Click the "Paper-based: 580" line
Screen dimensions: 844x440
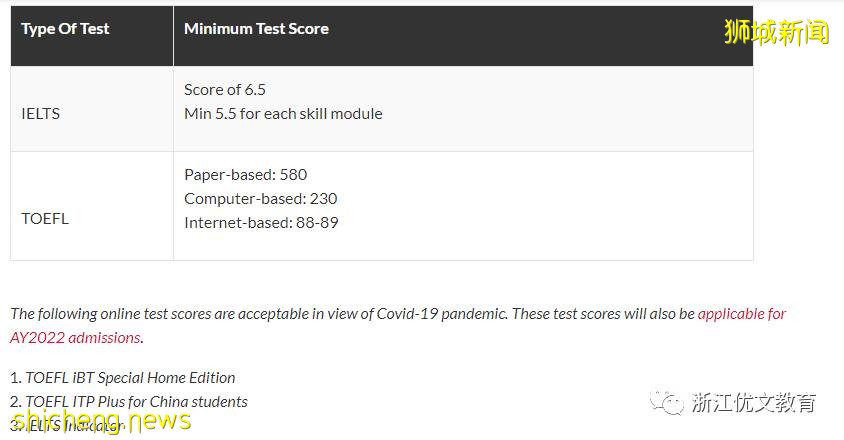245,175
